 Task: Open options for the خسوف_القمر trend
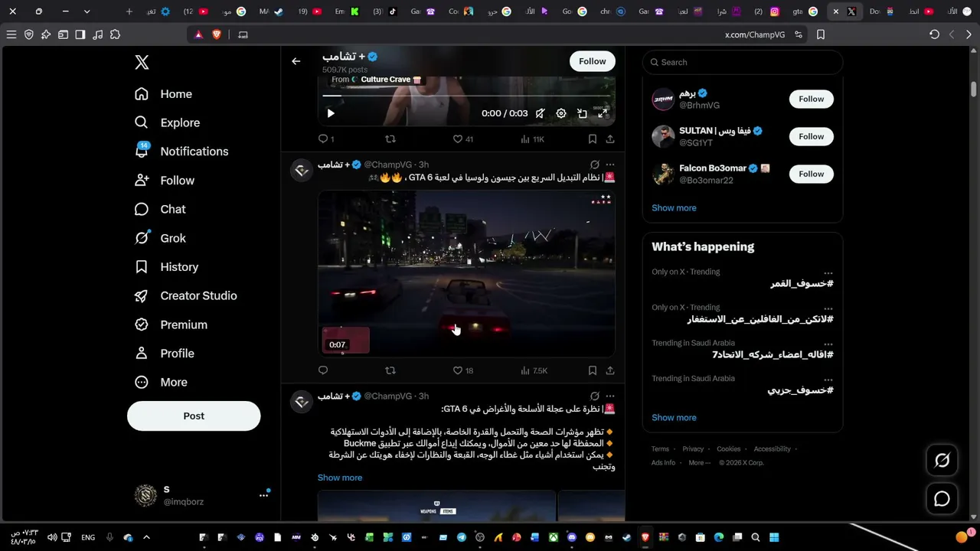point(828,273)
